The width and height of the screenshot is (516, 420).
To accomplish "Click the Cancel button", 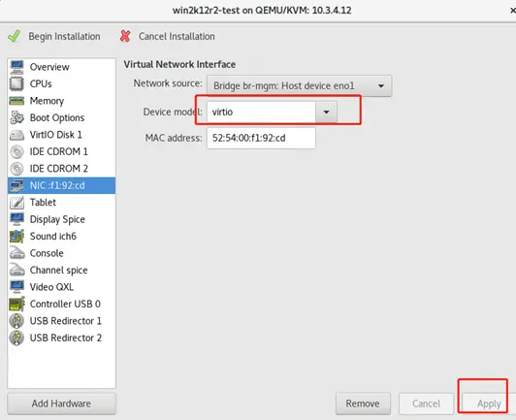I will coord(426,404).
